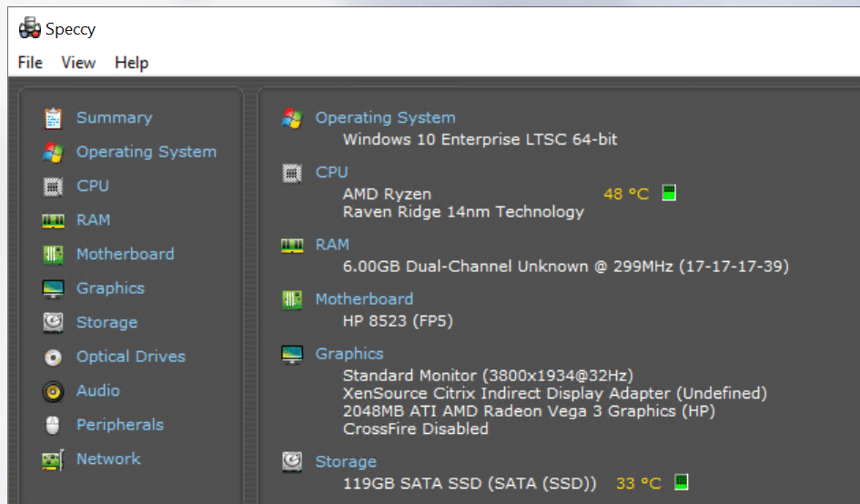
Task: Open the View menu
Action: click(x=78, y=63)
